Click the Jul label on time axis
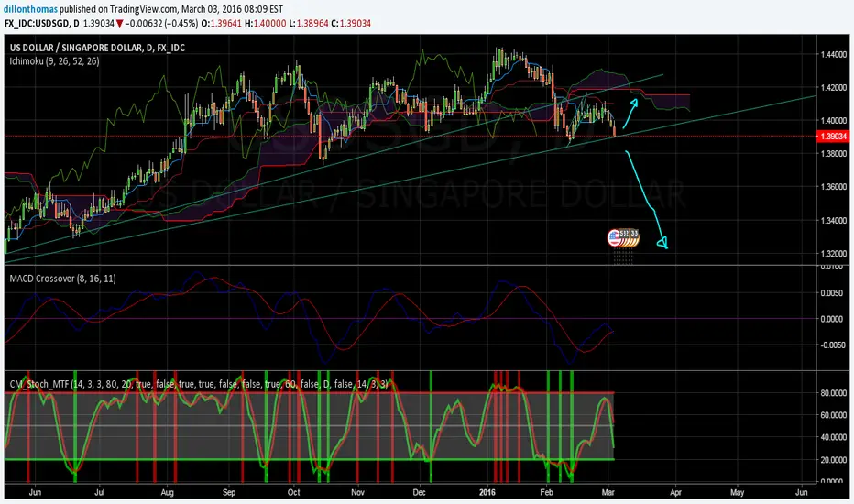Viewport: 854px width, 504px height. coord(100,493)
